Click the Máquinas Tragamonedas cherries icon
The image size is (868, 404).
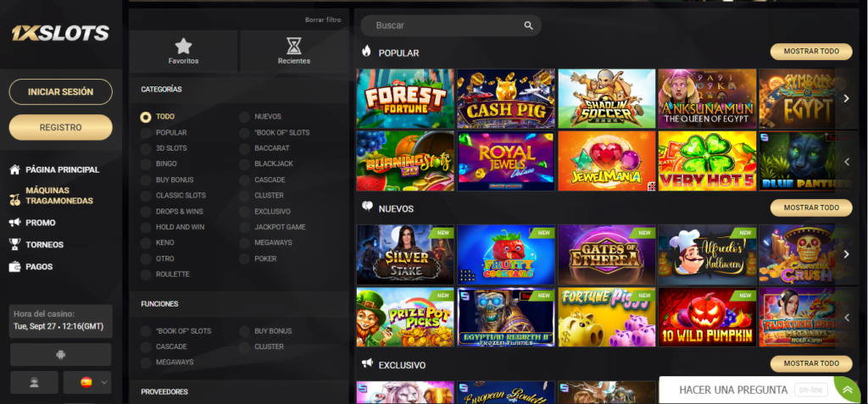[15, 201]
